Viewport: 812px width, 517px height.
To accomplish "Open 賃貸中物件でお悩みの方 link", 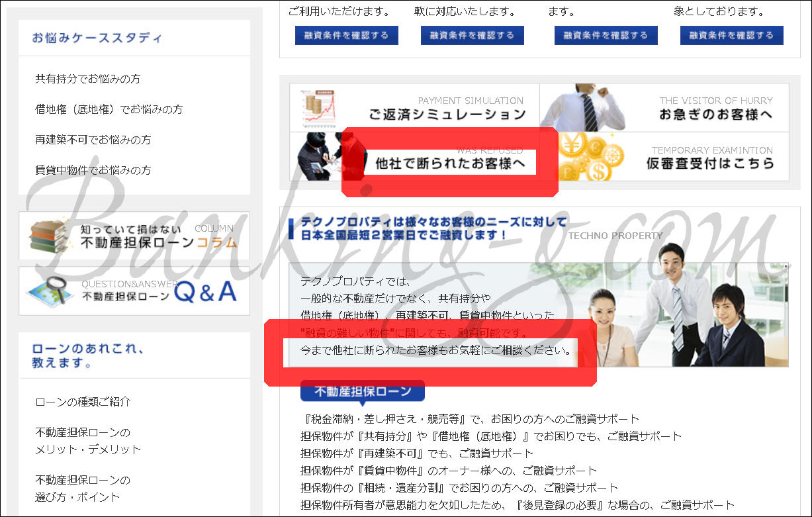I will pyautogui.click(x=93, y=170).
